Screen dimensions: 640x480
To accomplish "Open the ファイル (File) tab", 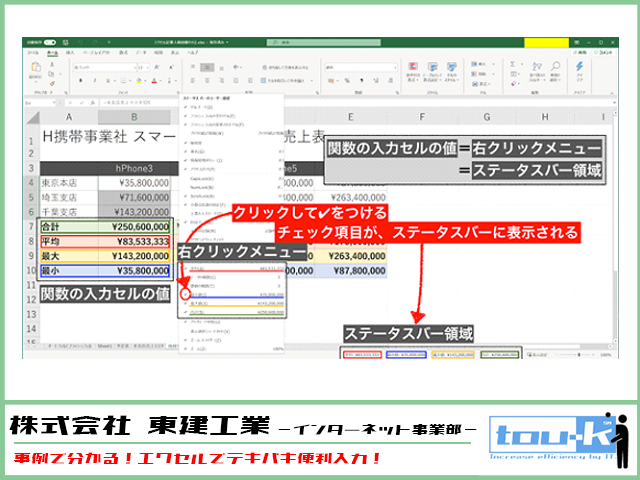I will (x=33, y=53).
